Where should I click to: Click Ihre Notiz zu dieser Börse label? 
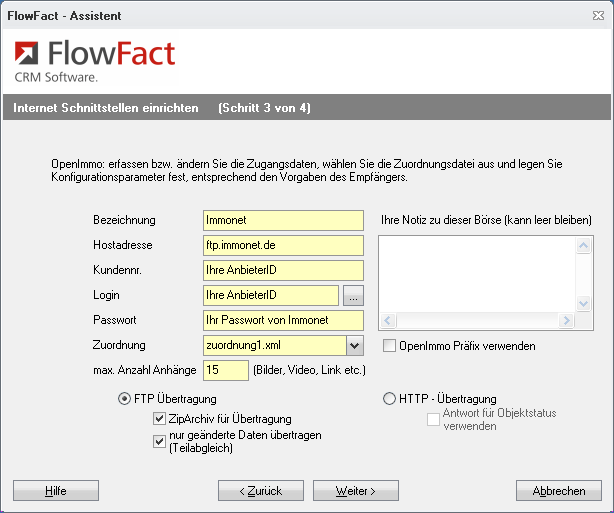486,220
